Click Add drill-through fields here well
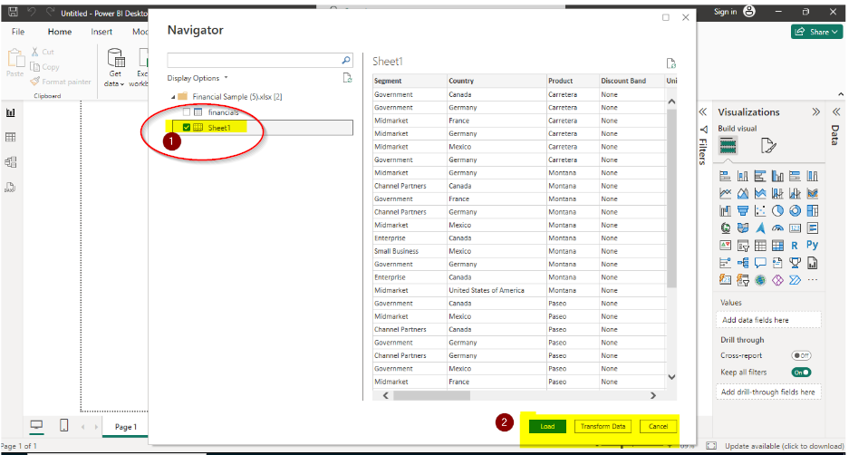Viewport: 868px width, 455px height. coord(768,392)
